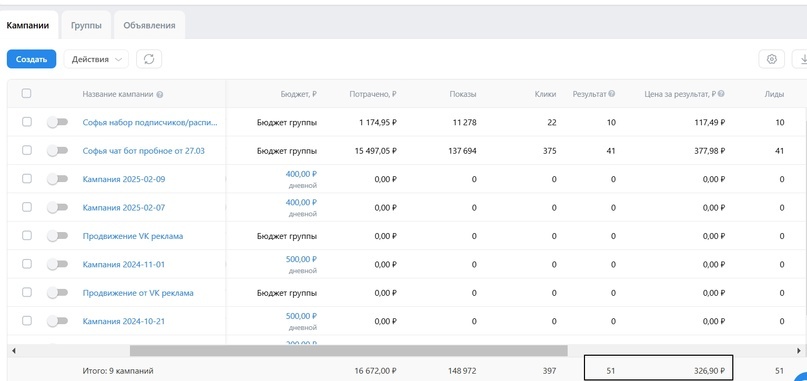Click left arrow of horizontal scrollbar
Image resolution: width=807 pixels, height=381 pixels.
click(14, 351)
